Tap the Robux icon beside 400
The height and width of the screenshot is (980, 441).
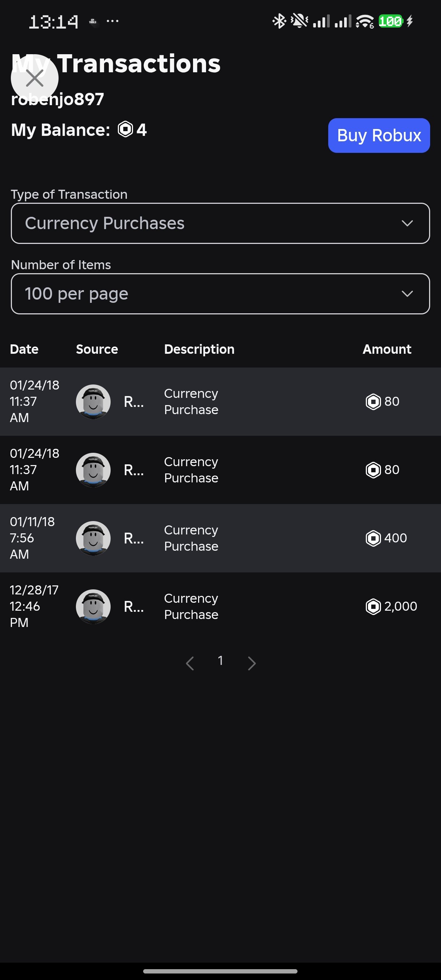coord(373,538)
